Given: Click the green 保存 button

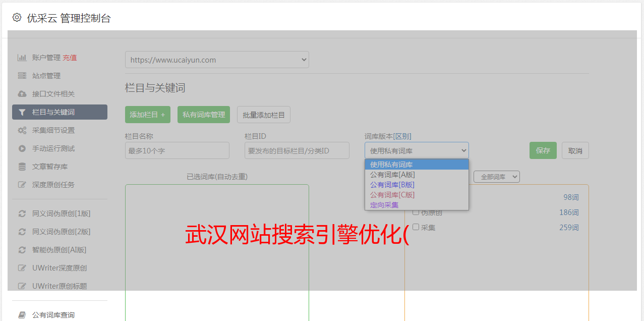Looking at the screenshot, I should (x=543, y=150).
